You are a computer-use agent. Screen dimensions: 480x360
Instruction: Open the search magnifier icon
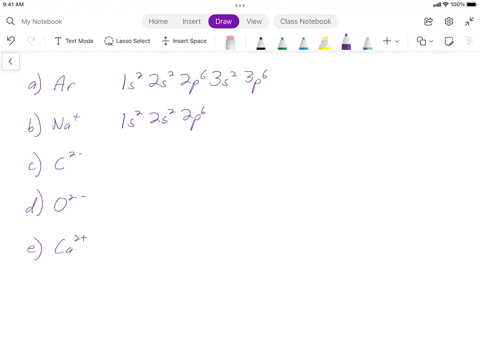(10, 21)
